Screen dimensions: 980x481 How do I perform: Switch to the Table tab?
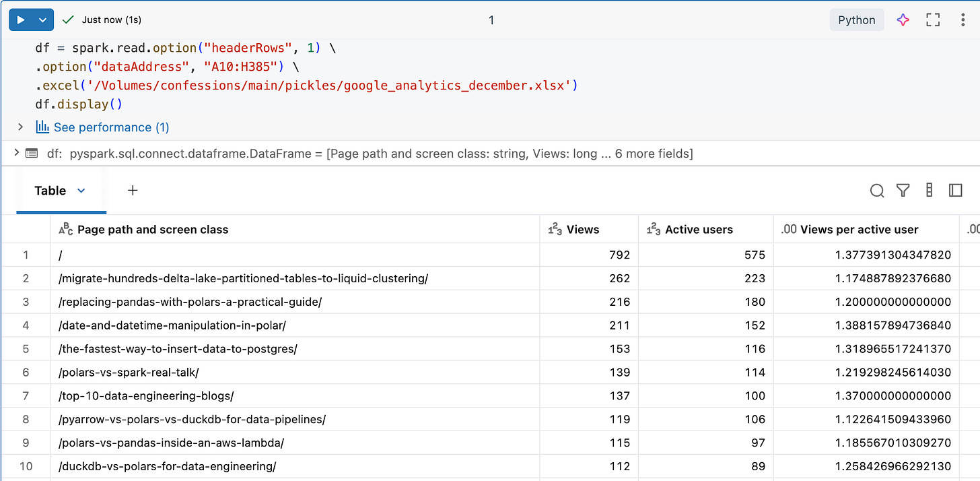click(52, 191)
